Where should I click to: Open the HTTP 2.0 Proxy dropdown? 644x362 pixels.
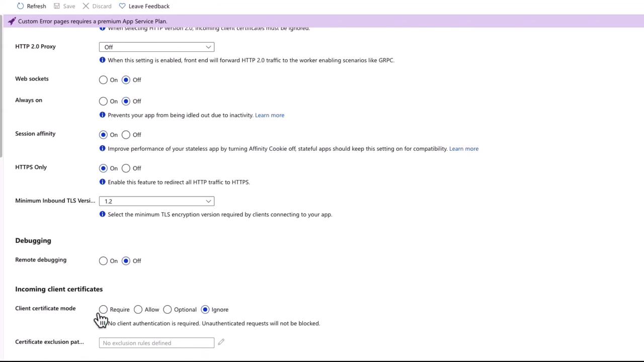(156, 47)
